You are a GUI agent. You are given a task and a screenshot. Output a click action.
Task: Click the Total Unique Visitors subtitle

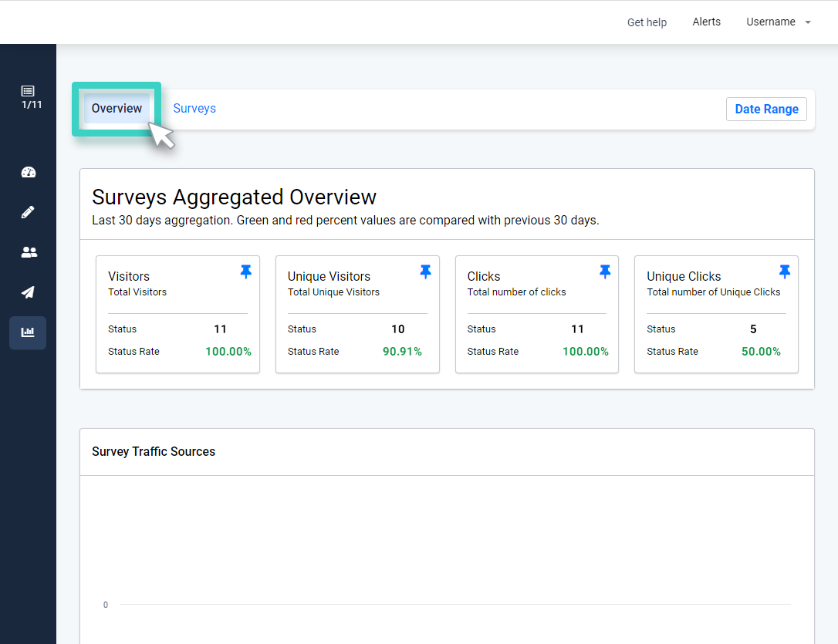[x=333, y=292]
